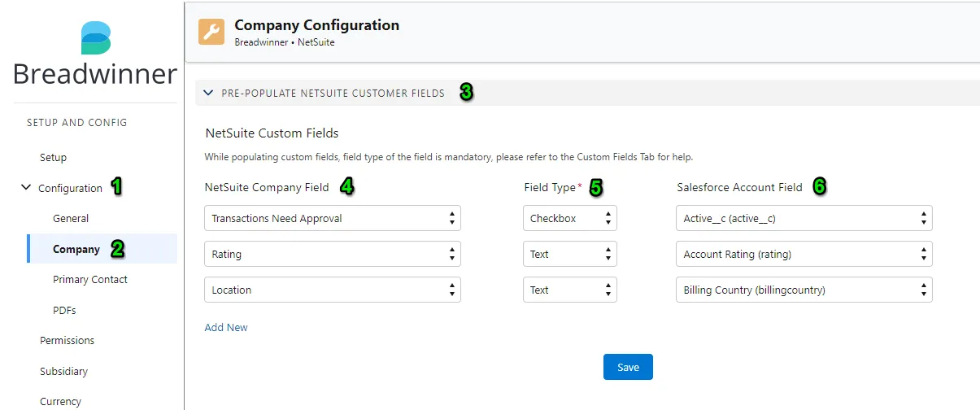
Task: Open the Primary Contact configuration page
Action: tap(90, 279)
